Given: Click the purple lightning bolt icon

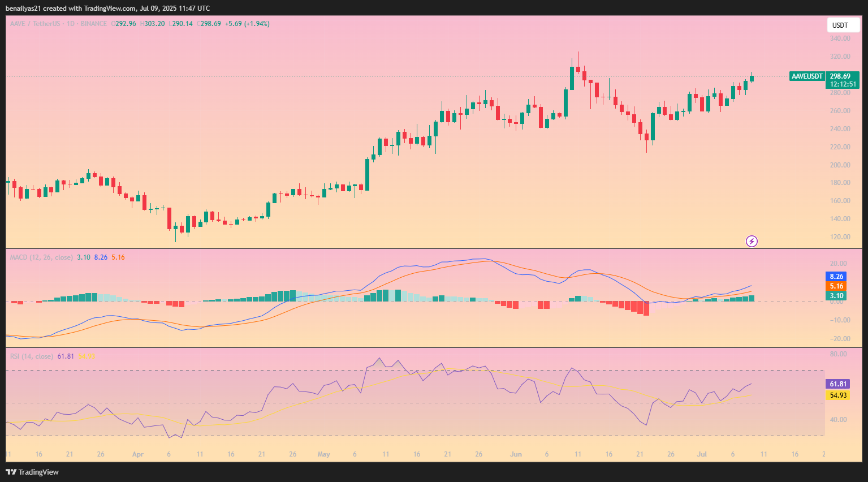Looking at the screenshot, I should (x=752, y=242).
